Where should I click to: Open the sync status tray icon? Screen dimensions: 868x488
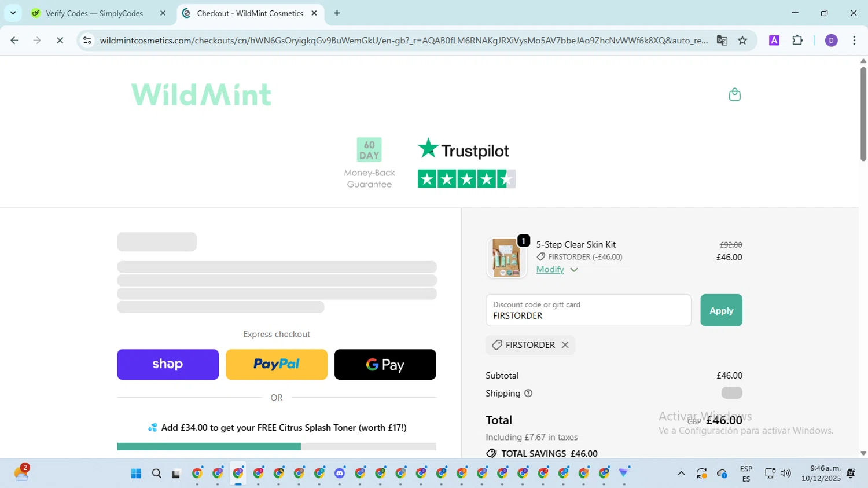[x=701, y=474]
